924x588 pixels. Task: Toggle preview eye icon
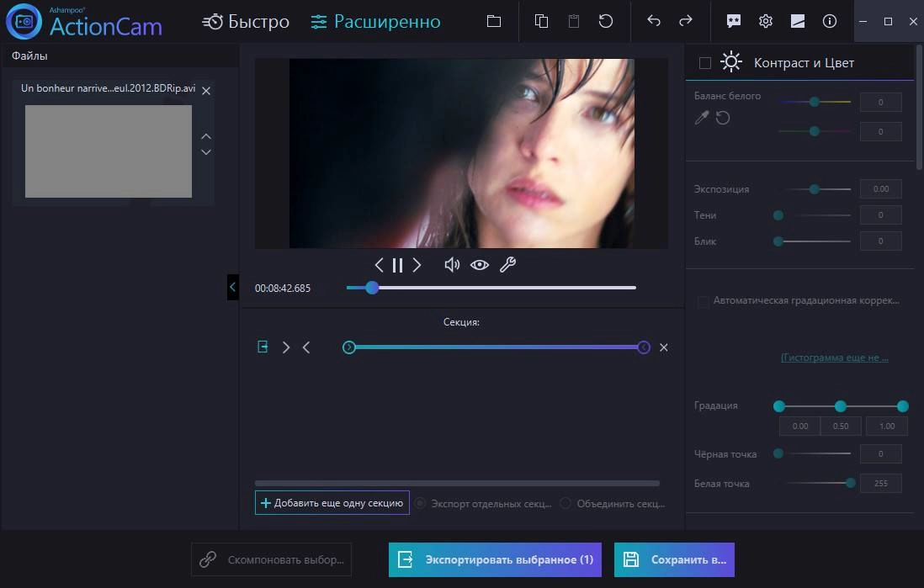click(480, 265)
